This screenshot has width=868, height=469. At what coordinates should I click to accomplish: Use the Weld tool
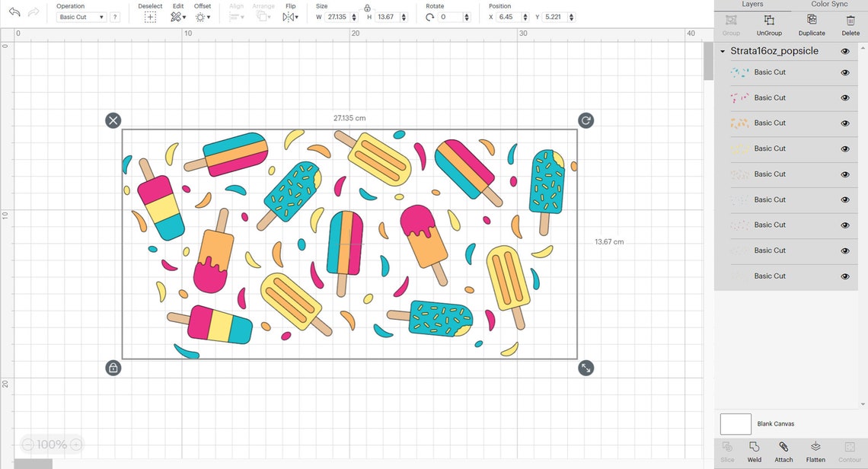pos(754,451)
